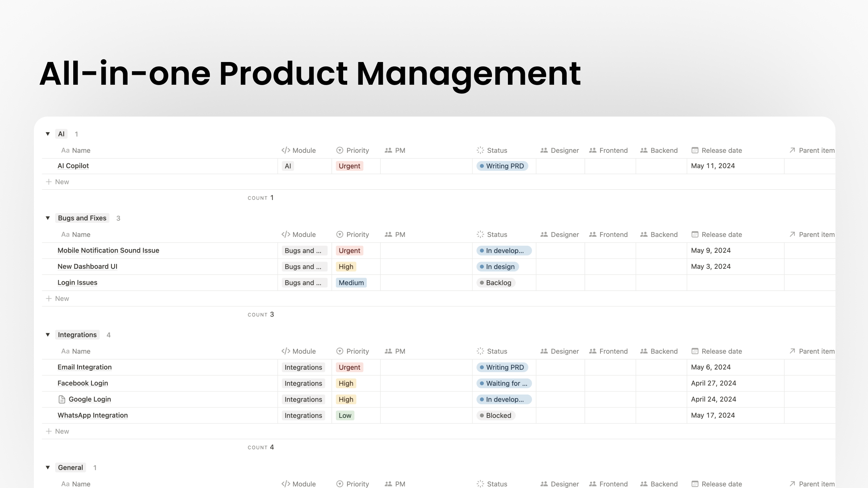Collapse the Integrations group

pyautogui.click(x=47, y=334)
